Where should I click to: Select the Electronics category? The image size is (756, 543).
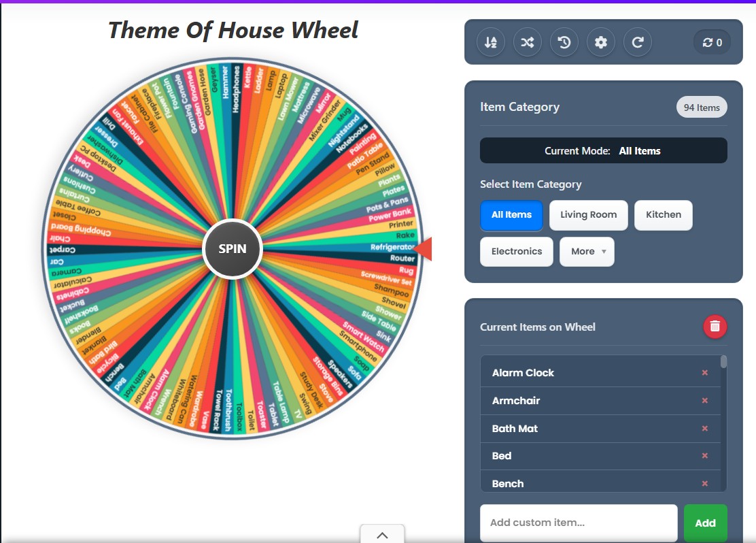(517, 252)
